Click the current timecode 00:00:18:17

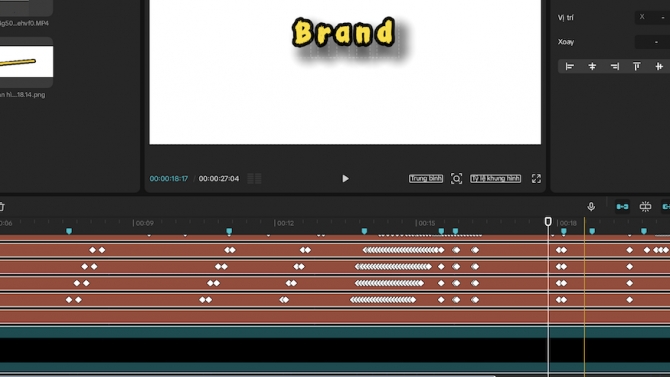coord(169,179)
